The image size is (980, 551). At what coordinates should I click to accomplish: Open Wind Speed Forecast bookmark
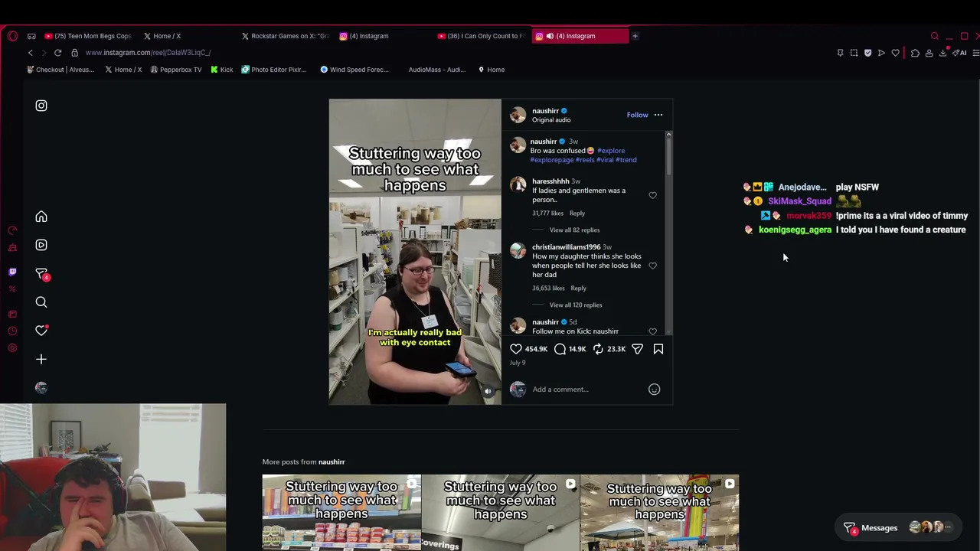pyautogui.click(x=354, y=70)
